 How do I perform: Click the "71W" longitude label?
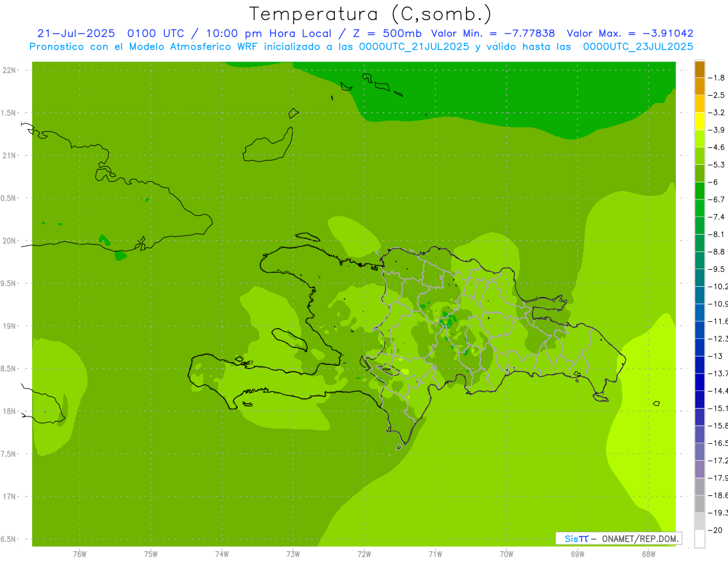click(435, 554)
